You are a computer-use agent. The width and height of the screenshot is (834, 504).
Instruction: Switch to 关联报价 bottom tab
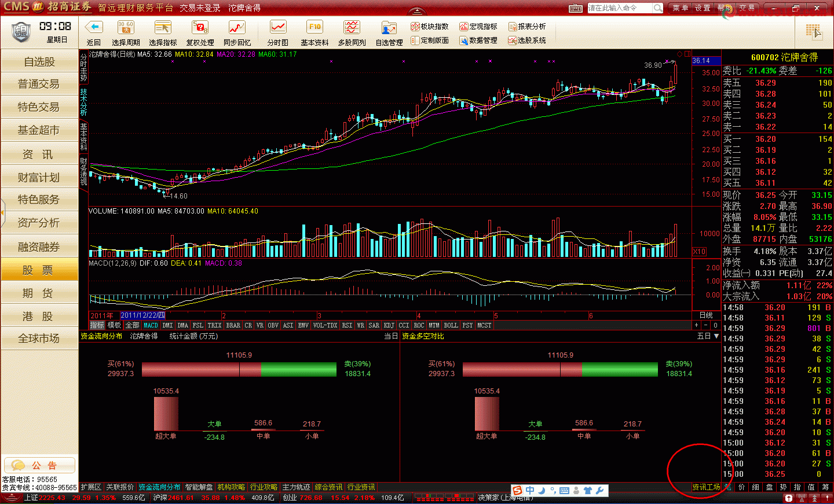(120, 487)
